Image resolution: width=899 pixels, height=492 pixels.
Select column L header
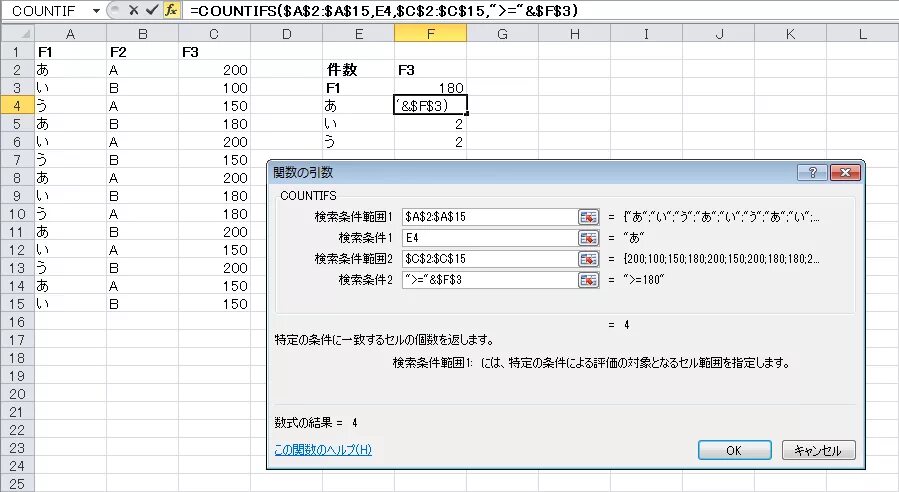click(x=862, y=34)
